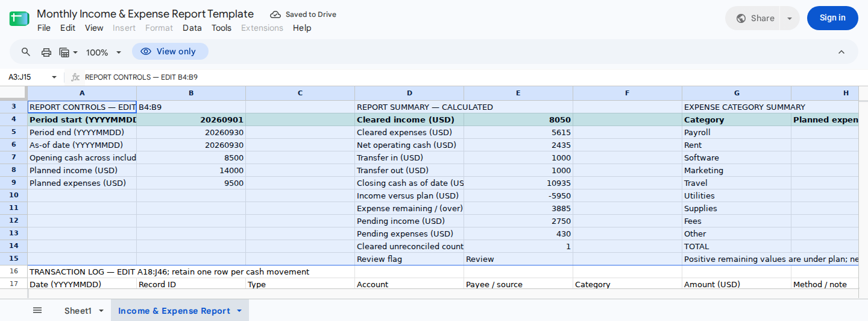Collapse the toolbar with the up chevron
Screen dimensions: 868x321
[841, 52]
